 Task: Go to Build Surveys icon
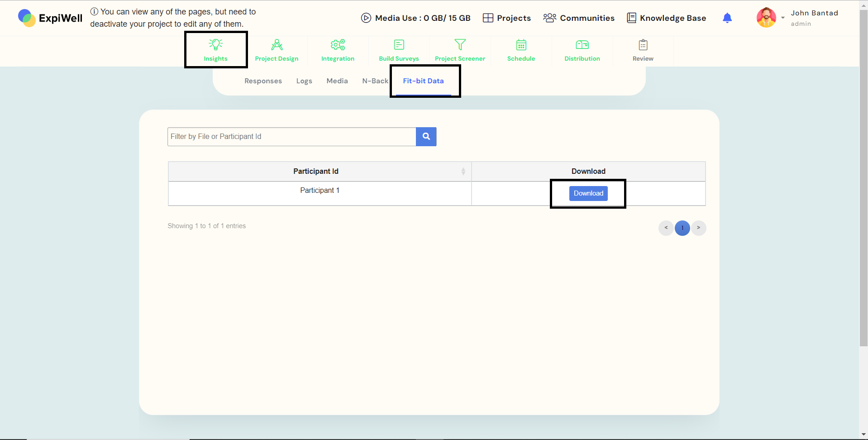[x=399, y=45]
